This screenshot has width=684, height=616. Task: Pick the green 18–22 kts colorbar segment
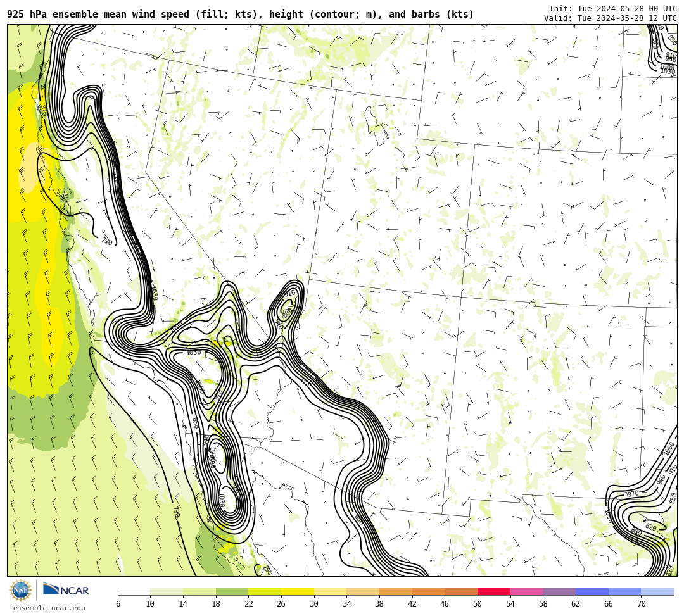click(232, 591)
